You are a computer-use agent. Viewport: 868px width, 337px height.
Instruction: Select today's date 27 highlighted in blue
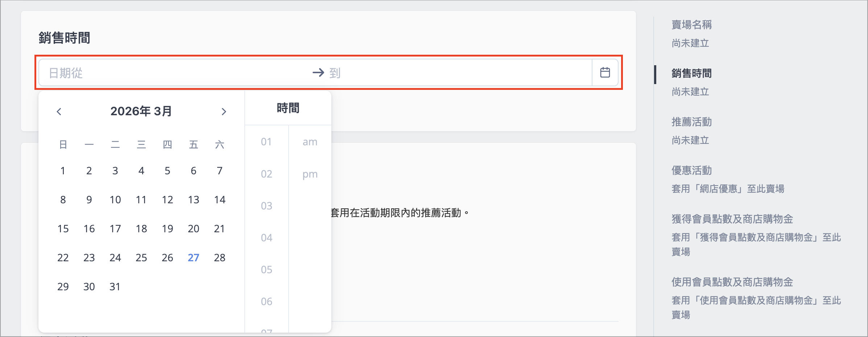(x=194, y=258)
